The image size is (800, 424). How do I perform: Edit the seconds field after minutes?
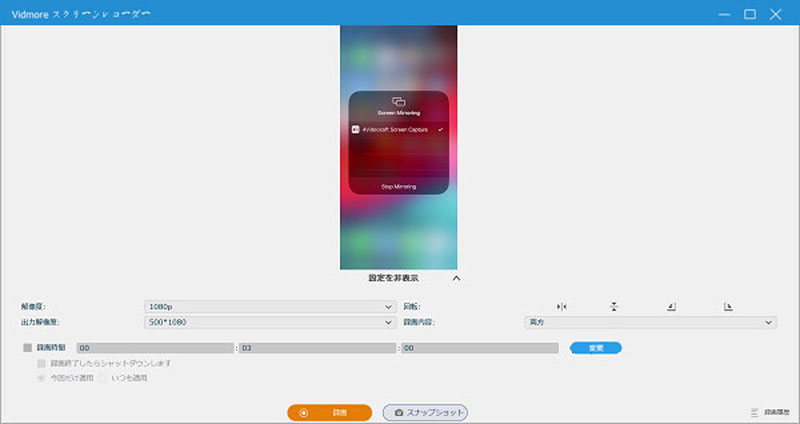click(x=480, y=348)
